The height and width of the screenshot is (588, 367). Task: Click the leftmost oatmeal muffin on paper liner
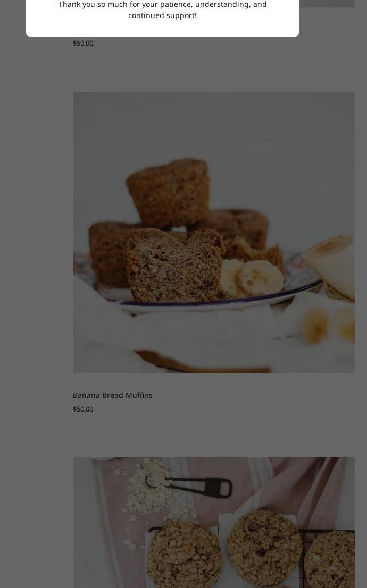click(x=185, y=553)
